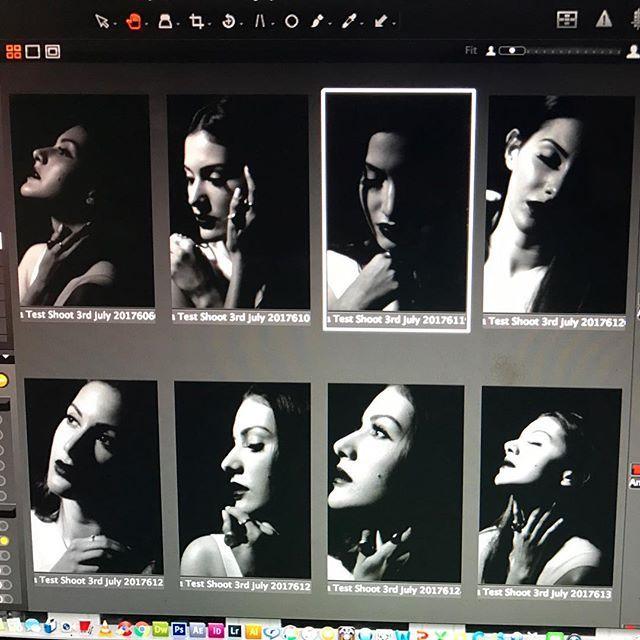
Task: Click filename label Test Shoot 3rd July 2017611
Action: point(397,320)
